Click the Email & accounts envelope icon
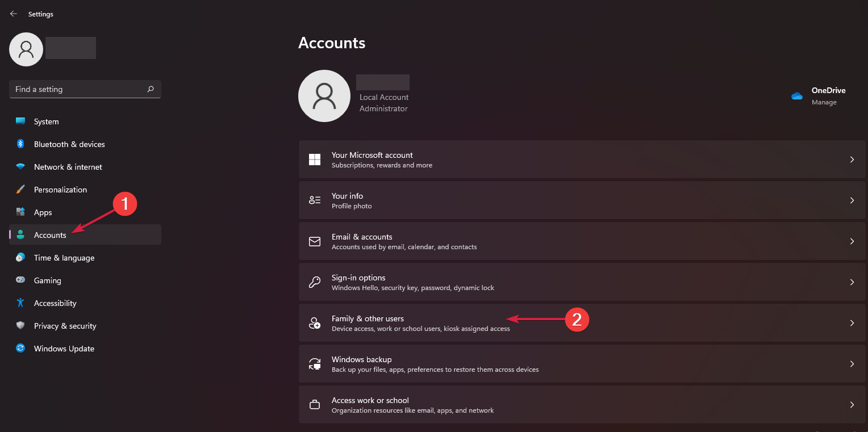This screenshot has width=868, height=432. [x=315, y=241]
